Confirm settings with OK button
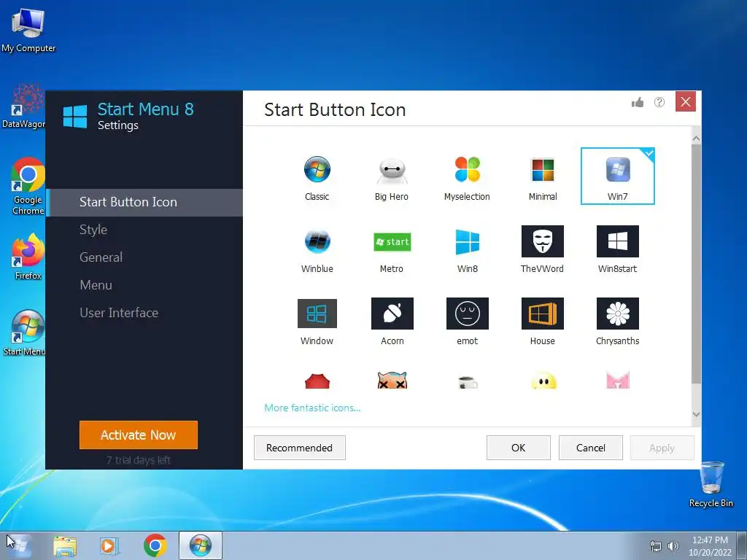 tap(519, 448)
